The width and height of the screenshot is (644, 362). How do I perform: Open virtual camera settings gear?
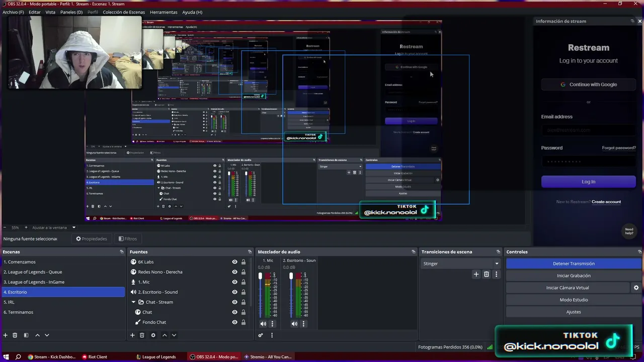tap(636, 288)
